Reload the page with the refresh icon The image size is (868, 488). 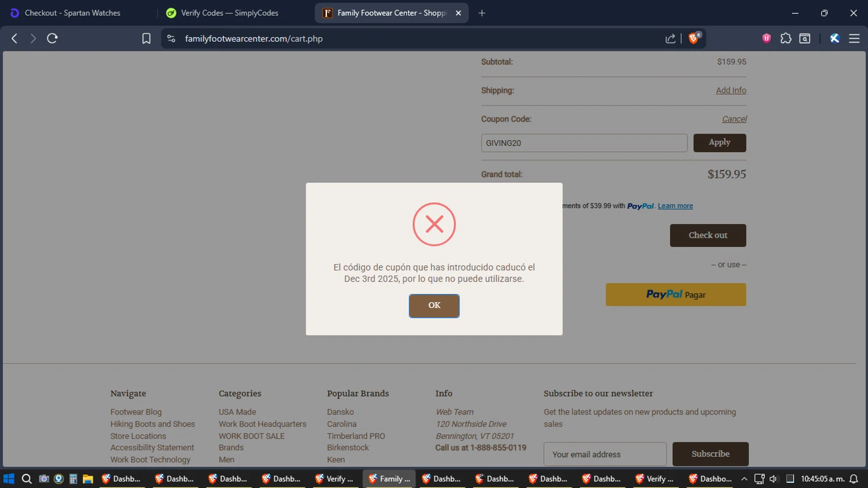[52, 38]
